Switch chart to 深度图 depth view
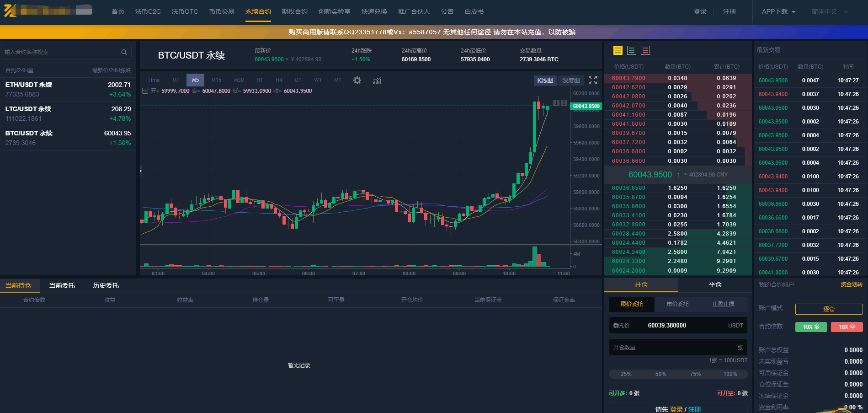The width and height of the screenshot is (868, 413). [x=571, y=80]
